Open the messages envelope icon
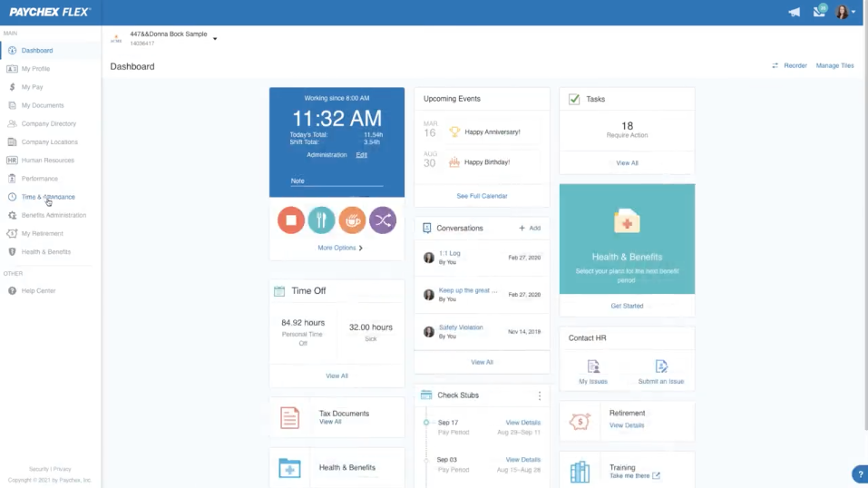This screenshot has height=488, width=868. (819, 13)
